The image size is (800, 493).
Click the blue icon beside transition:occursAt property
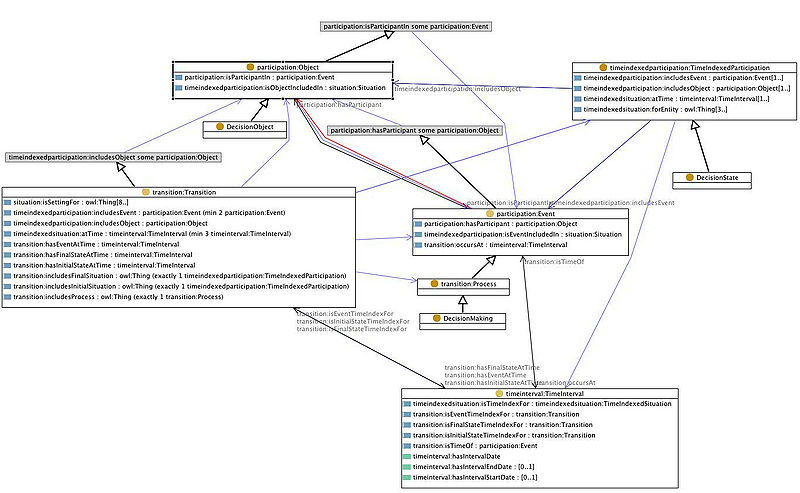[x=418, y=245]
